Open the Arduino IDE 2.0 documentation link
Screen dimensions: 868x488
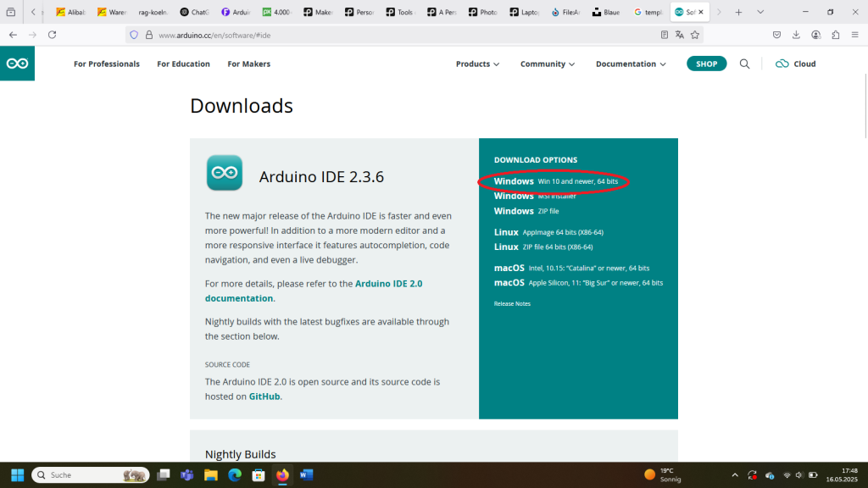(314, 291)
